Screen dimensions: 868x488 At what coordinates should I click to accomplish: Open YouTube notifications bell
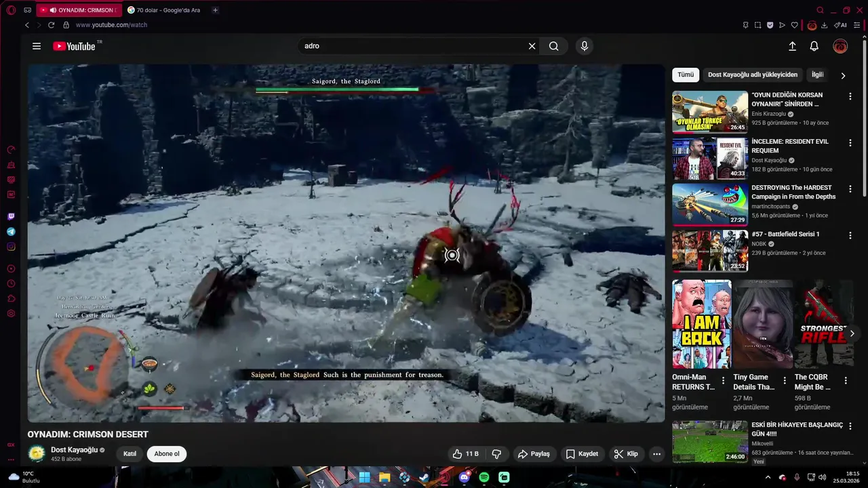tap(814, 46)
